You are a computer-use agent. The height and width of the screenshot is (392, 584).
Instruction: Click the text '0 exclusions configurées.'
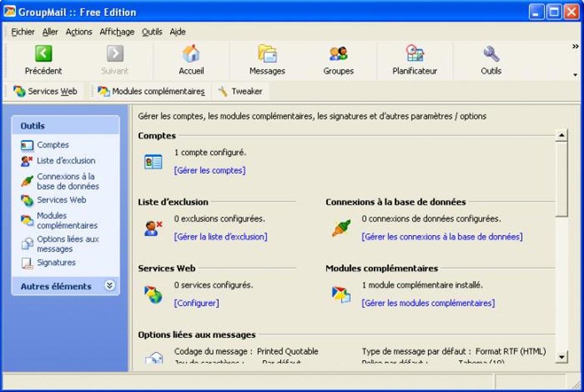coord(219,219)
